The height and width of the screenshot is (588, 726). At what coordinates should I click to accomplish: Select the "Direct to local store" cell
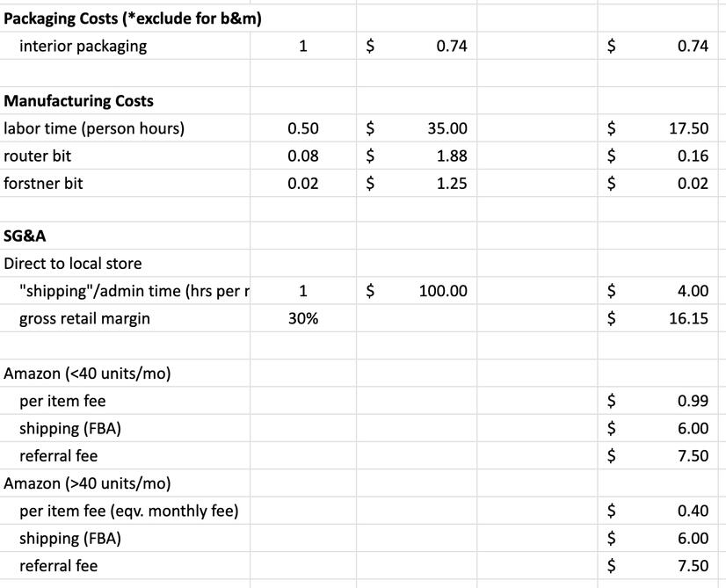tap(73, 263)
